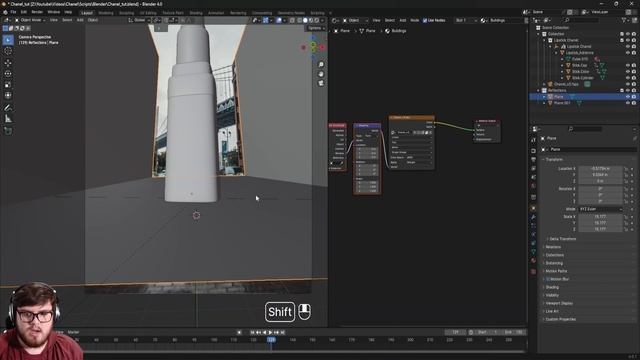Screen dimensions: 640x360
Task: Select the Add Cube tool
Action: pyautogui.click(x=8, y=131)
